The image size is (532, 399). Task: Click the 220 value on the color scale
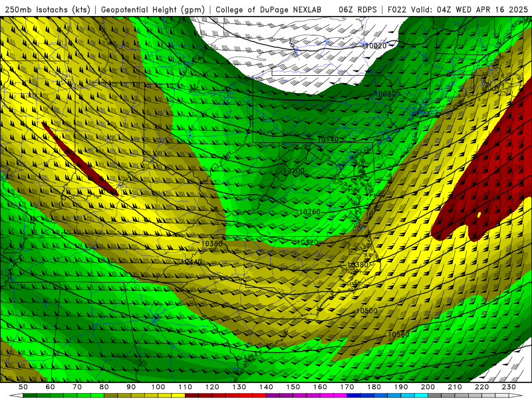pyautogui.click(x=482, y=387)
